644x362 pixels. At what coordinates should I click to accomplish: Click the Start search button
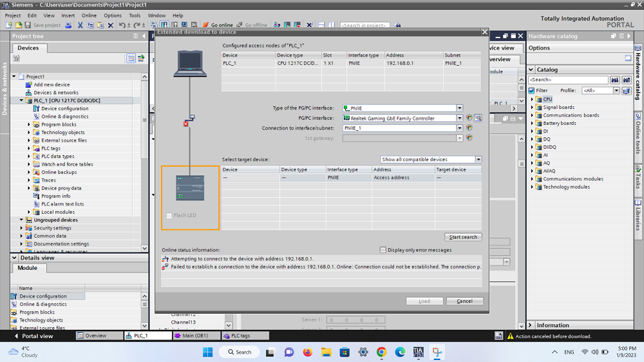(463, 237)
